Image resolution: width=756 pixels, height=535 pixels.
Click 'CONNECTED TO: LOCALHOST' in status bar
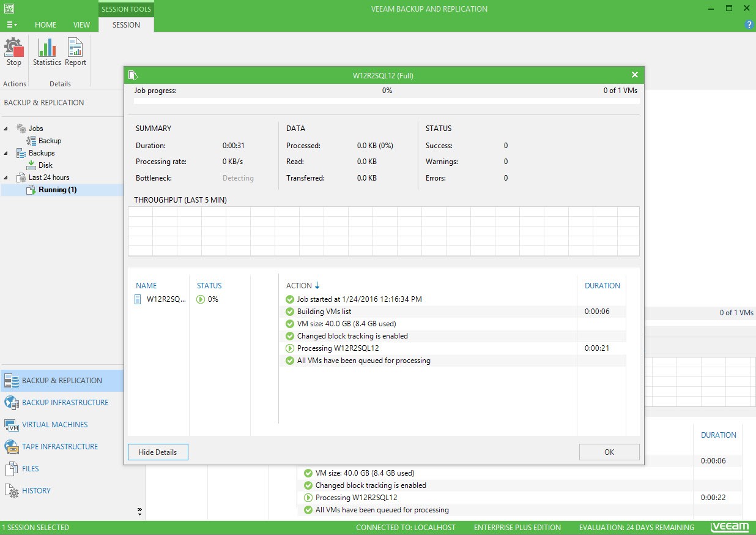406,528
